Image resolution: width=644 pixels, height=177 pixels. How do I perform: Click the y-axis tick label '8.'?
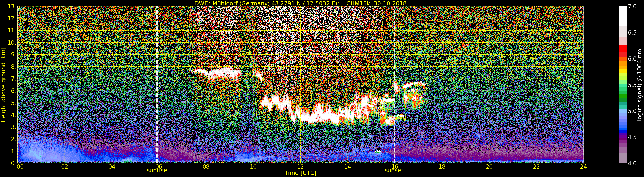pyautogui.click(x=13, y=67)
